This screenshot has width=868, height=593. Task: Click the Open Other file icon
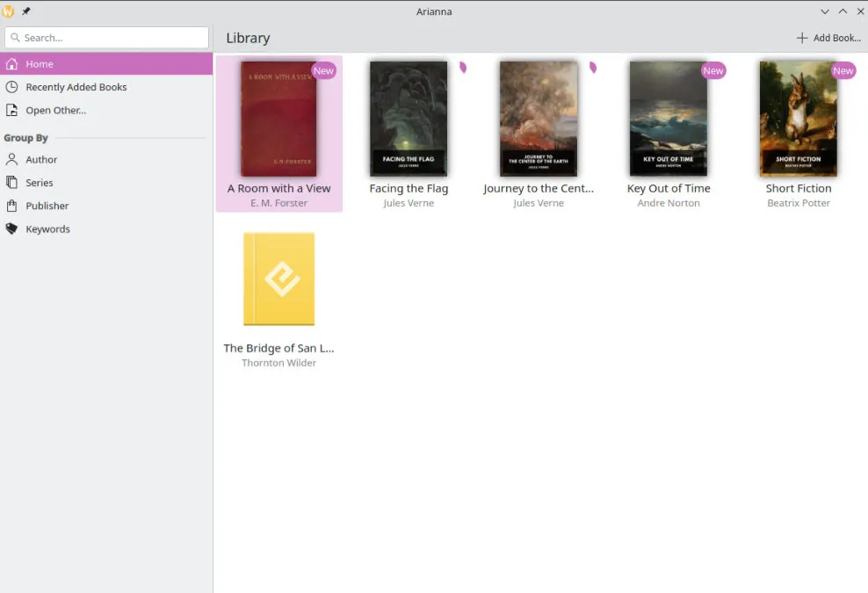point(11,111)
